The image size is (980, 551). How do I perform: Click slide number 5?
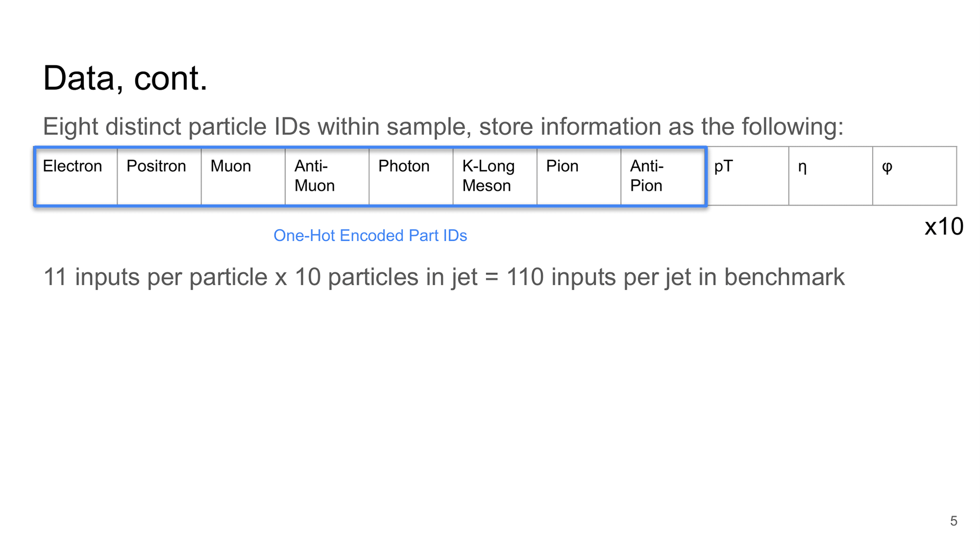tap(953, 521)
